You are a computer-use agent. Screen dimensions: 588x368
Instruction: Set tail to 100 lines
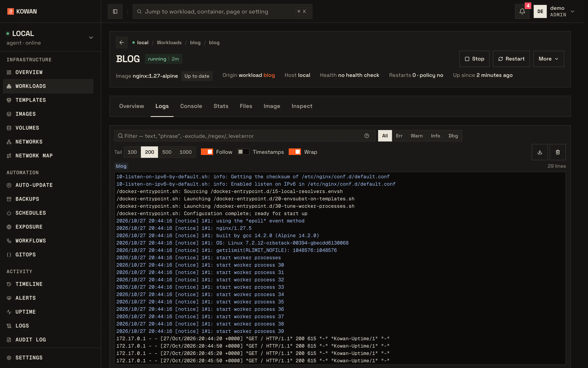(x=132, y=152)
